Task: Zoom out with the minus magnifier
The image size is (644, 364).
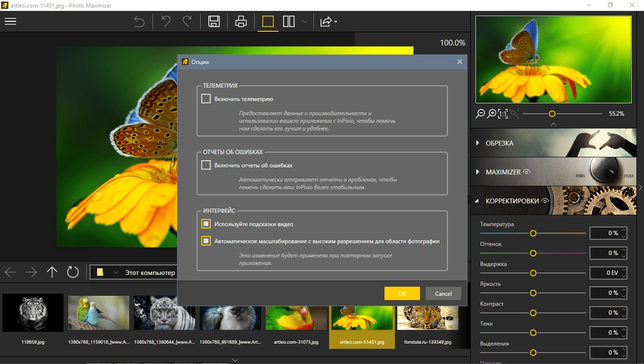Action: (x=480, y=114)
